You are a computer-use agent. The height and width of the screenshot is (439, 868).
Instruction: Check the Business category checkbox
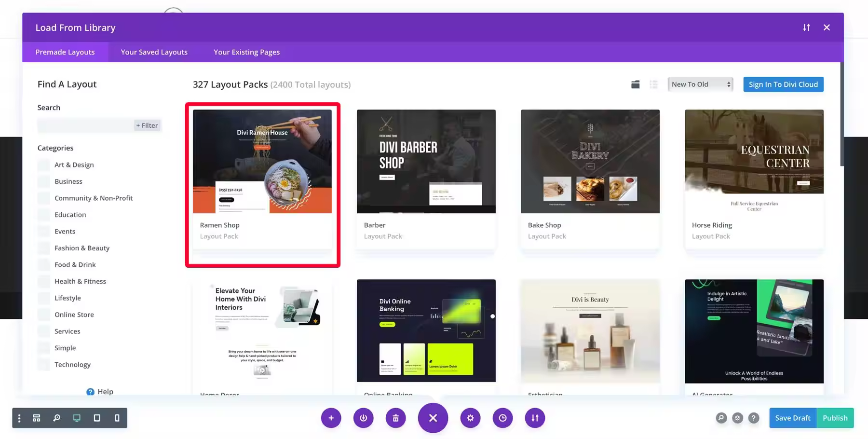point(44,181)
